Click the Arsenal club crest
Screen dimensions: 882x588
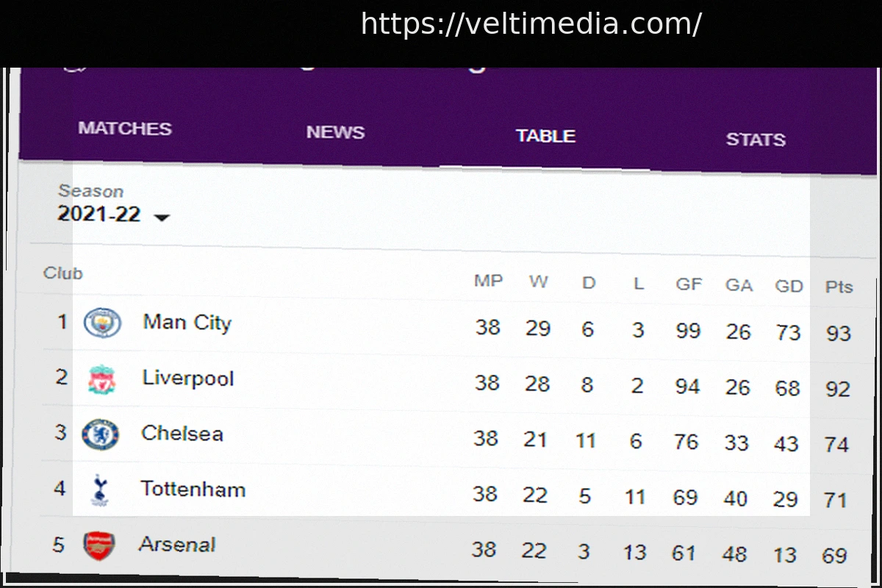(x=99, y=545)
